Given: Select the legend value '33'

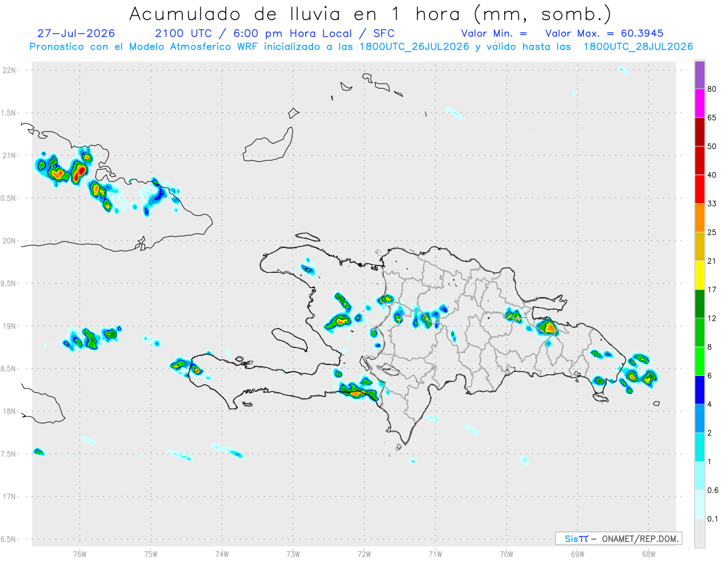Looking at the screenshot, I should [x=712, y=204].
